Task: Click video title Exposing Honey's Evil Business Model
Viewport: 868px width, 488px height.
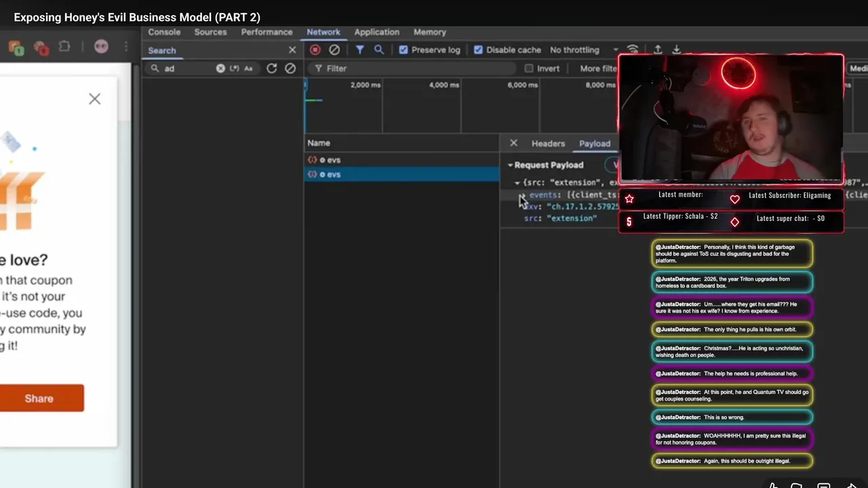Action: click(x=137, y=18)
